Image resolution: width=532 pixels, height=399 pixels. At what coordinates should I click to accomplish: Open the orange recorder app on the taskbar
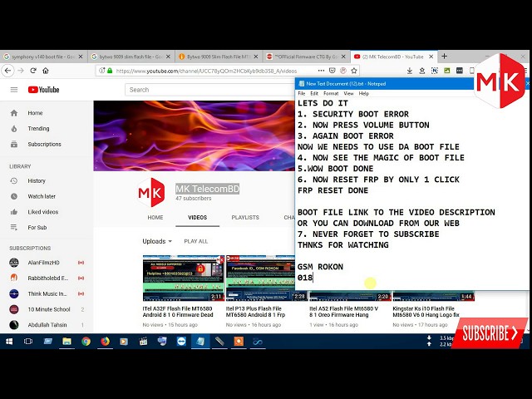coord(239,342)
